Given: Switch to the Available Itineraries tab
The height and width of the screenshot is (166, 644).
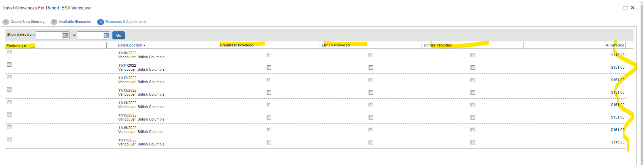Looking at the screenshot, I should (75, 22).
